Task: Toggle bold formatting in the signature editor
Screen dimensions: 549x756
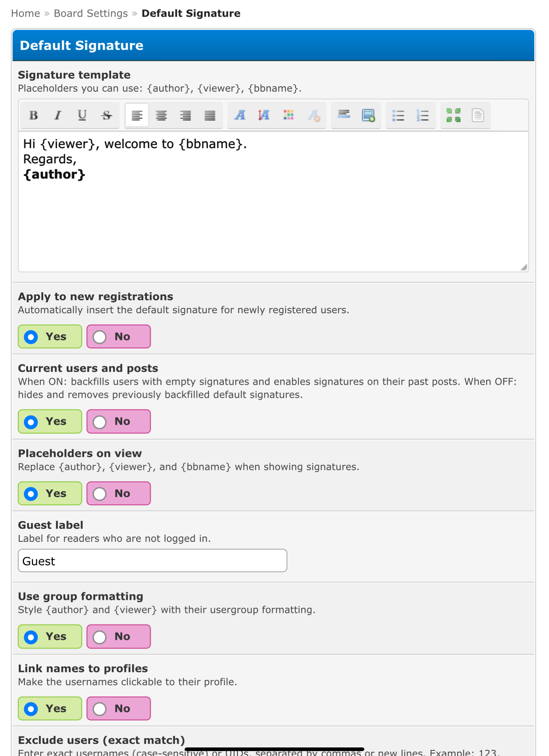Action: pyautogui.click(x=33, y=115)
